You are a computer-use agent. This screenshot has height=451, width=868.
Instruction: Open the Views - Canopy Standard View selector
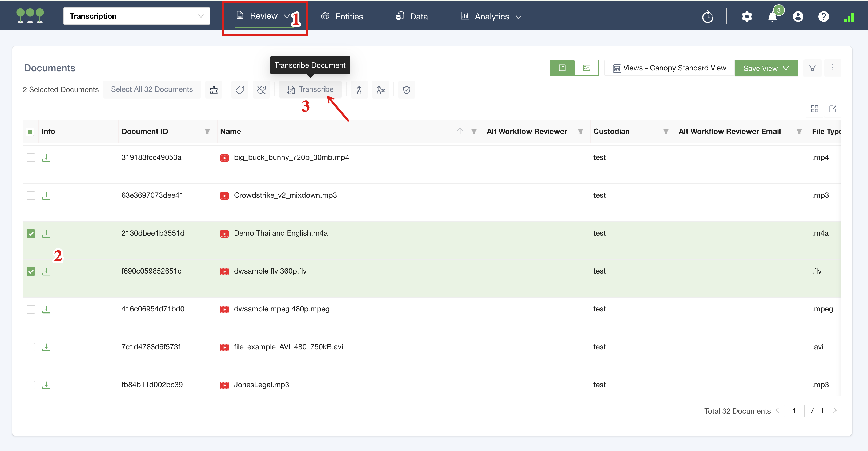point(669,68)
